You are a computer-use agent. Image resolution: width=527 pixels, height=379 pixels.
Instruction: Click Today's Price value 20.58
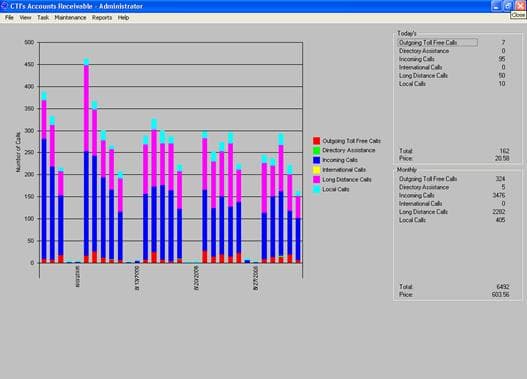(502, 158)
